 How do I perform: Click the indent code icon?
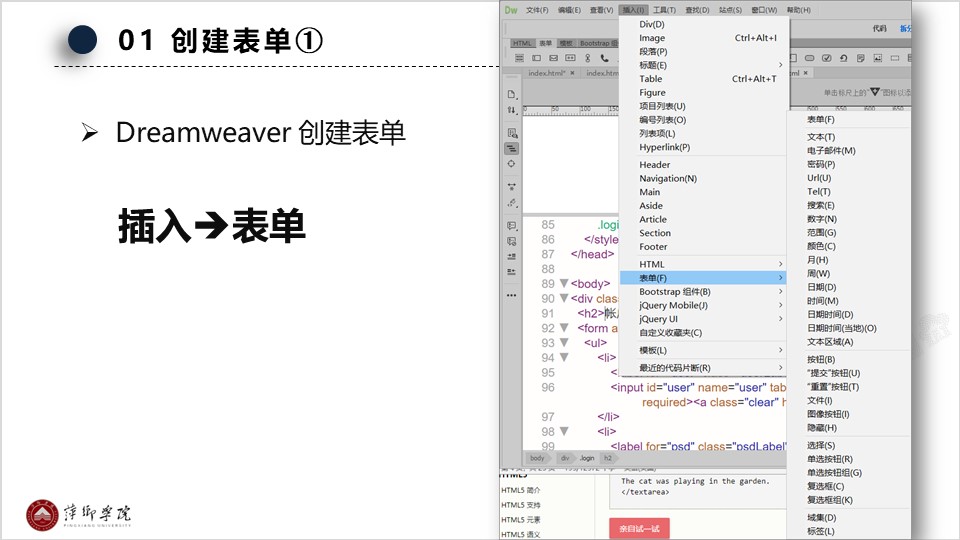(512, 257)
